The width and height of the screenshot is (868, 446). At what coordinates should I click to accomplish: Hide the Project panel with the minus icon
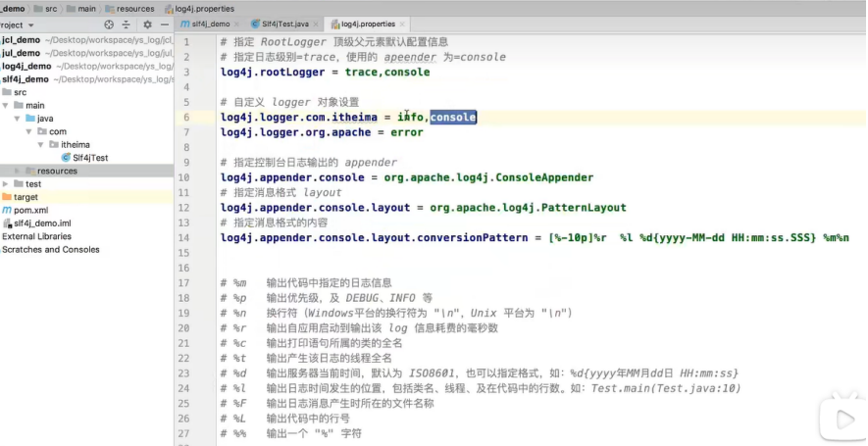click(165, 25)
